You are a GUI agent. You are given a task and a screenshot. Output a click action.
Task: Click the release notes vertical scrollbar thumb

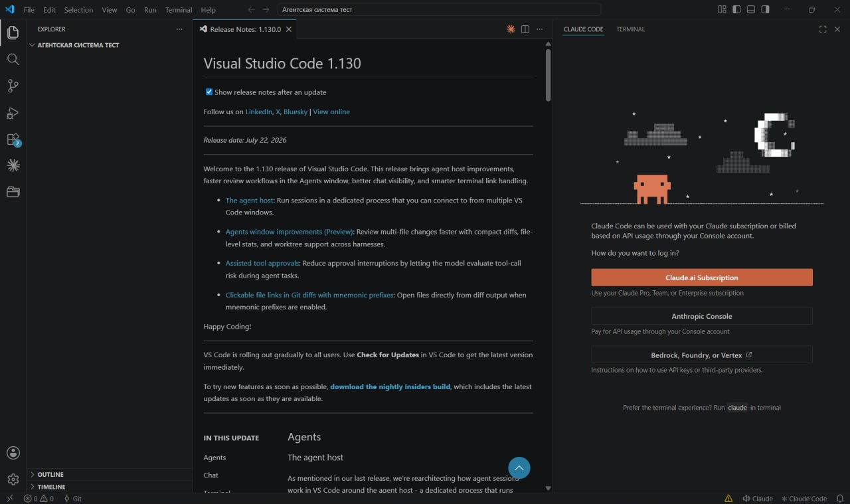[548, 75]
